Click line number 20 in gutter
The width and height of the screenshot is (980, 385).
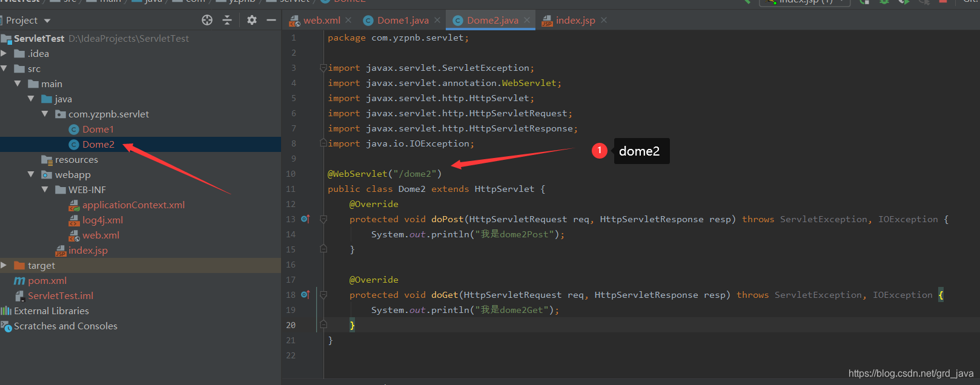[x=291, y=325]
